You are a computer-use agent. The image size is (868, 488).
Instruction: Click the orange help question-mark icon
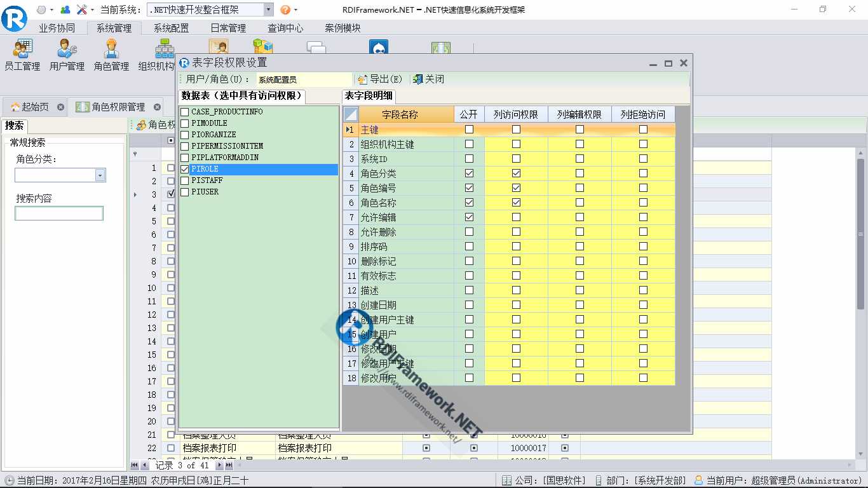click(x=285, y=10)
